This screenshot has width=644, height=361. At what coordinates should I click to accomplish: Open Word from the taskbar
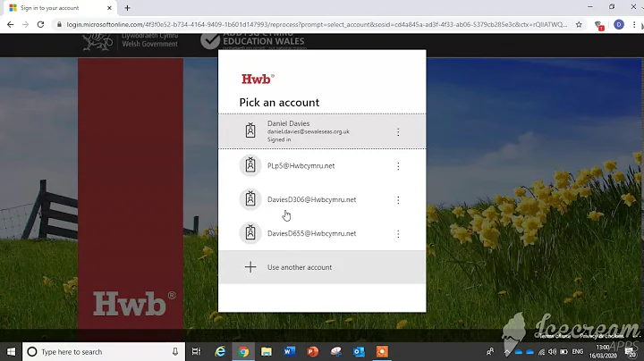pyautogui.click(x=290, y=351)
